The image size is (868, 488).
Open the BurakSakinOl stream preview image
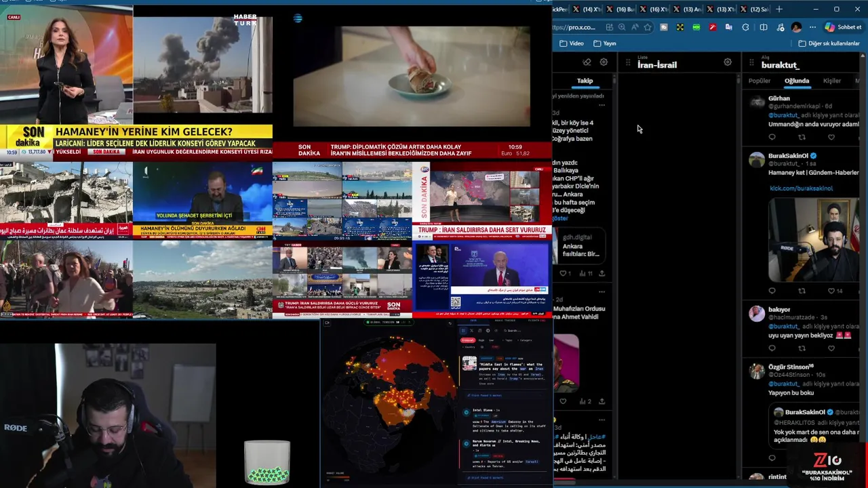click(x=814, y=239)
